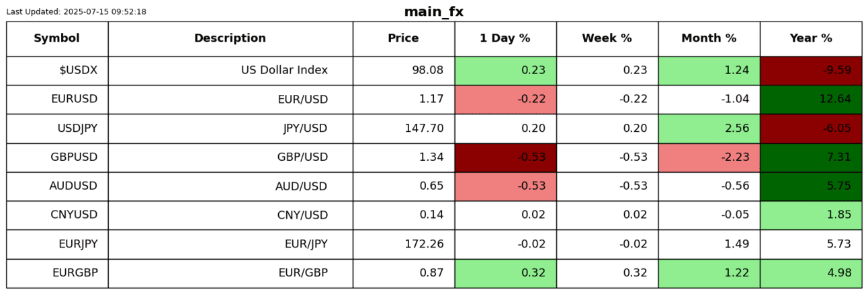Click the GBPUSD symbol cell

point(57,157)
